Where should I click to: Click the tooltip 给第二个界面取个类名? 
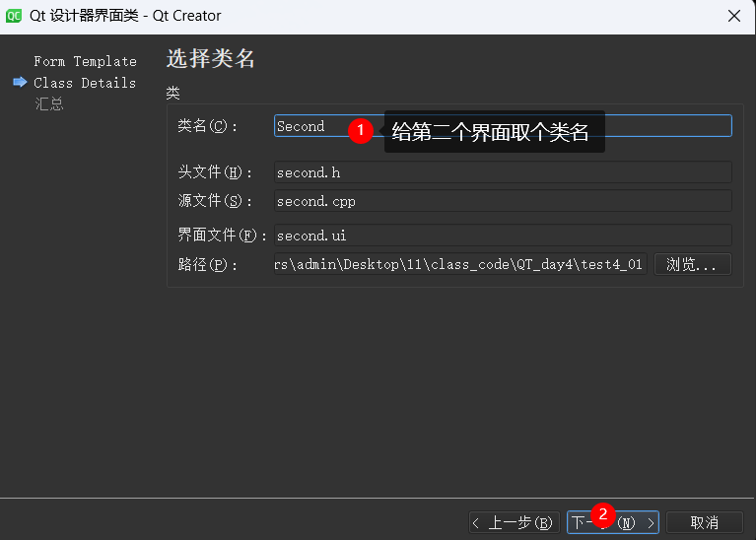click(493, 132)
